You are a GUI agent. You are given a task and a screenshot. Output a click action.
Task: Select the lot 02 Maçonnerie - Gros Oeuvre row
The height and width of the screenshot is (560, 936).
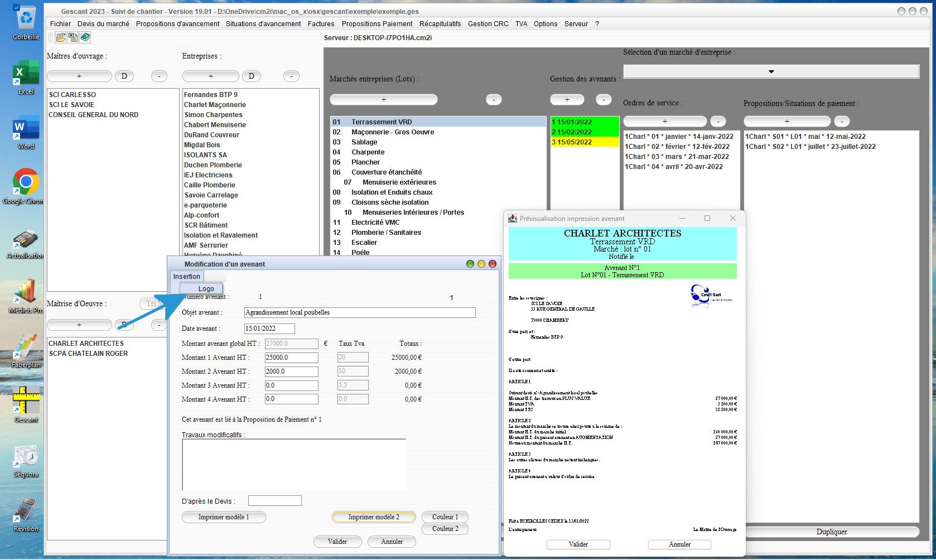(438, 132)
